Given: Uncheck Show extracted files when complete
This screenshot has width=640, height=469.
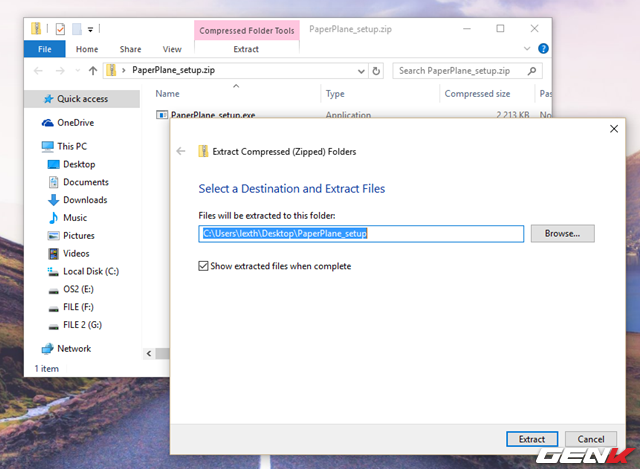Looking at the screenshot, I should (x=204, y=266).
